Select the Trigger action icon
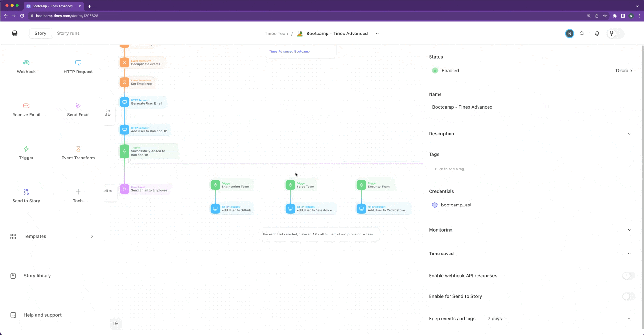This screenshot has width=644, height=335. pos(26,149)
